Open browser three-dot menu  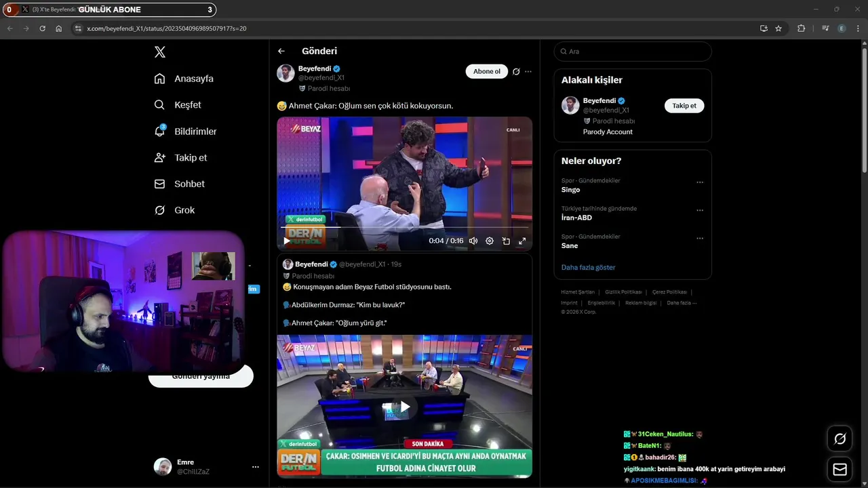(858, 28)
